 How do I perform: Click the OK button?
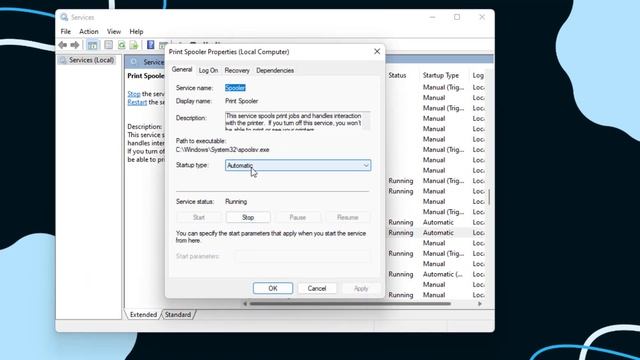point(273,288)
